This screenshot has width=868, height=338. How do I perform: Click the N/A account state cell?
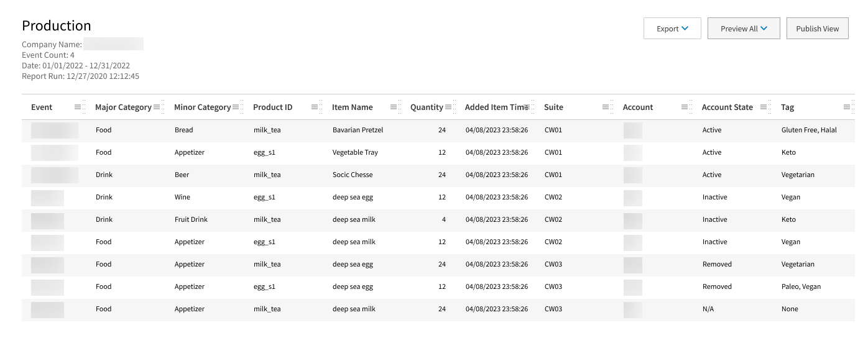708,309
